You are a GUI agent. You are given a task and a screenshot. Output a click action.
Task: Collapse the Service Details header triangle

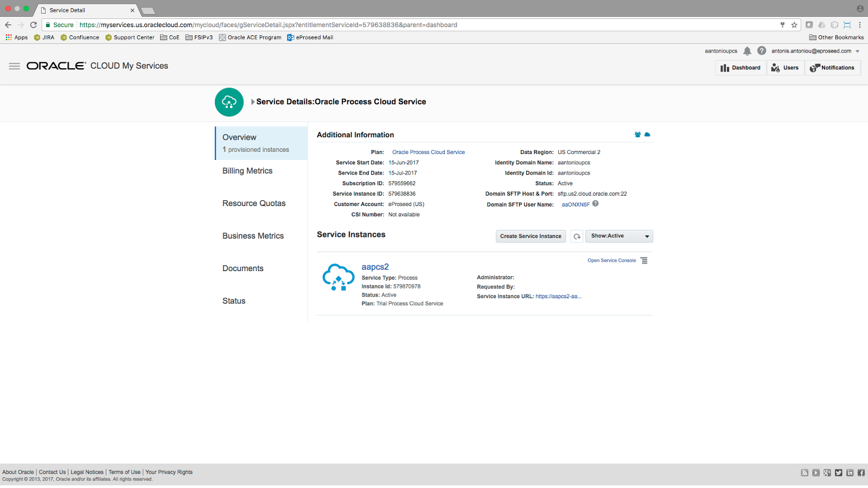click(x=253, y=102)
